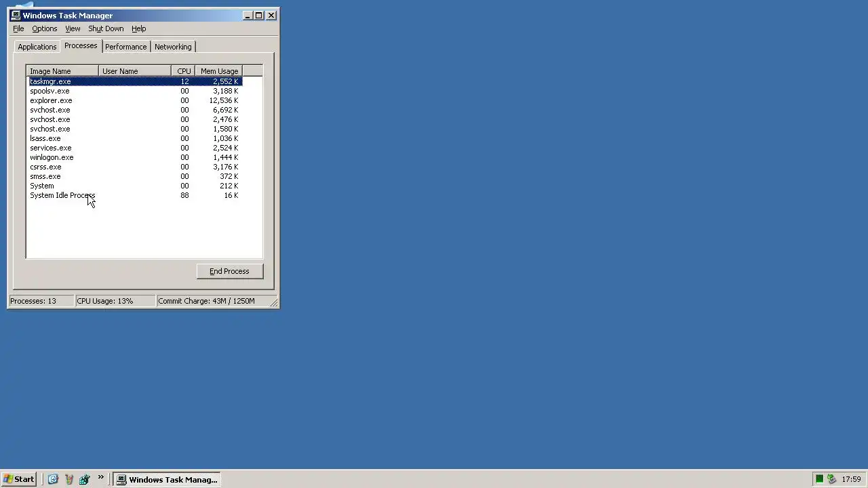Click the green CPU meter tray icon

[819, 479]
